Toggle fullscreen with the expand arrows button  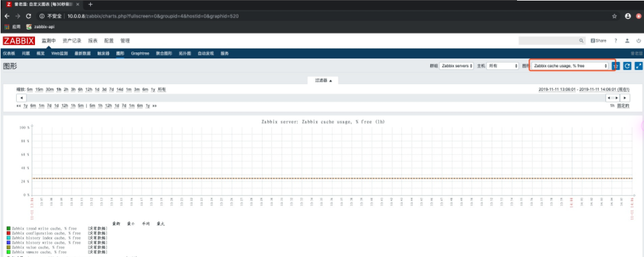(x=638, y=66)
